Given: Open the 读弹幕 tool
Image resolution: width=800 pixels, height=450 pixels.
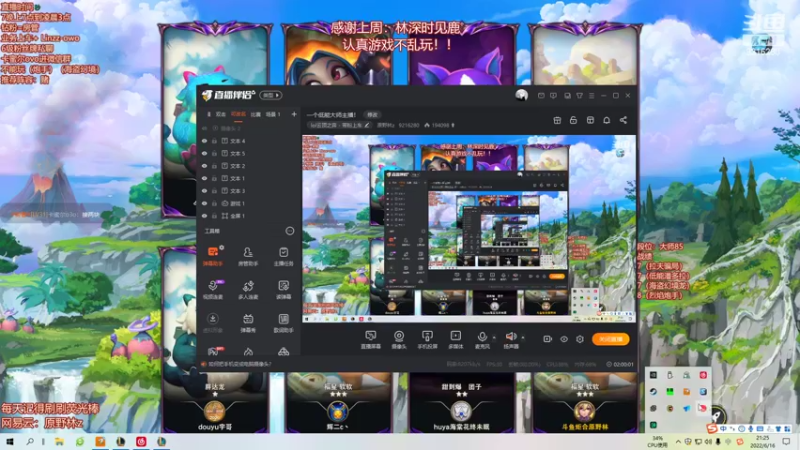Looking at the screenshot, I should [283, 289].
